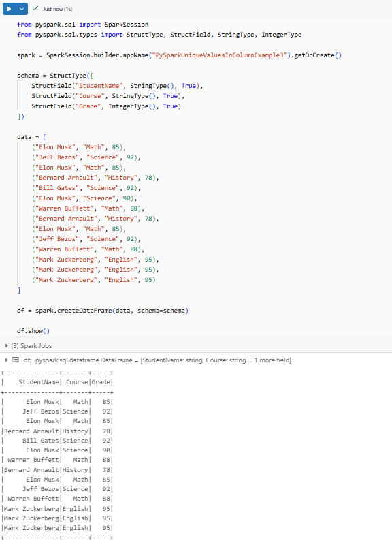Image resolution: width=392 pixels, height=545 pixels.
Task: Click the 'data = [' code line
Action: coord(31,137)
